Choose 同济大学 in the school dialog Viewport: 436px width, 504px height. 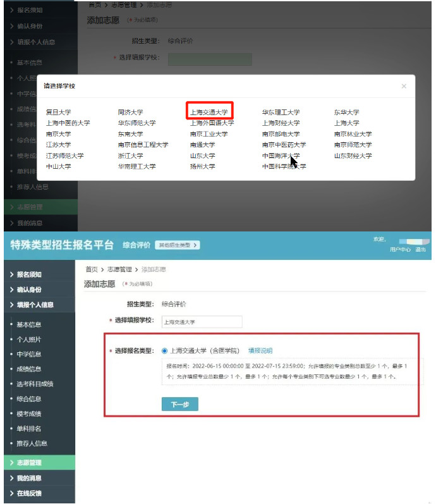coord(130,112)
